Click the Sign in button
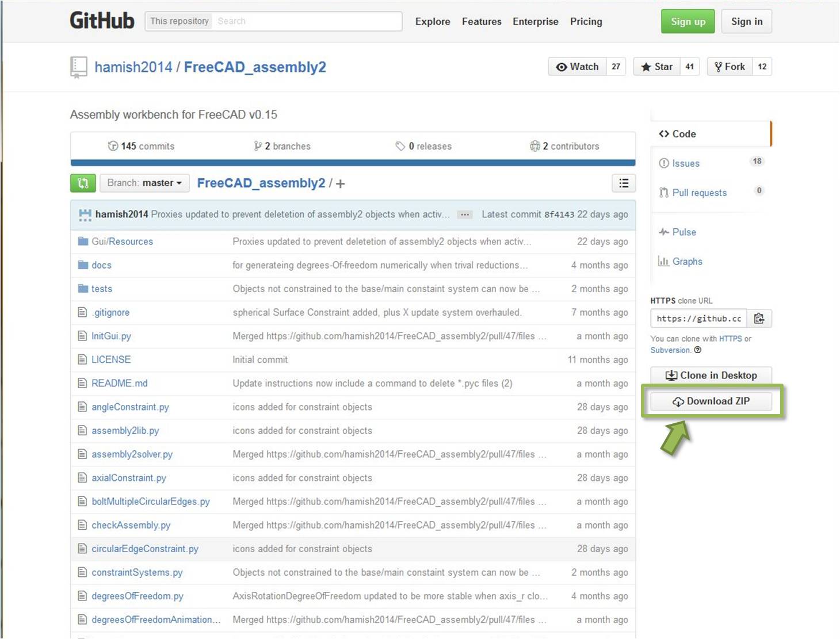 click(x=747, y=21)
